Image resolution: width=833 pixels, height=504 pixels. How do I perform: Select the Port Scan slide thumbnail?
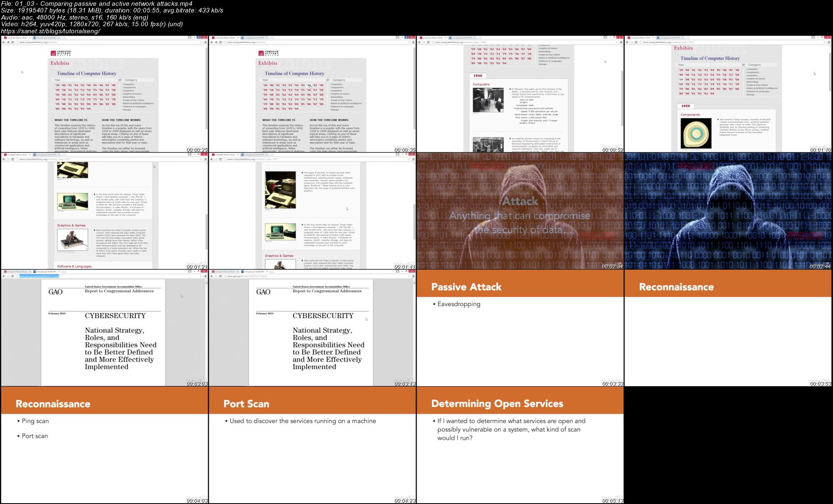pos(312,445)
